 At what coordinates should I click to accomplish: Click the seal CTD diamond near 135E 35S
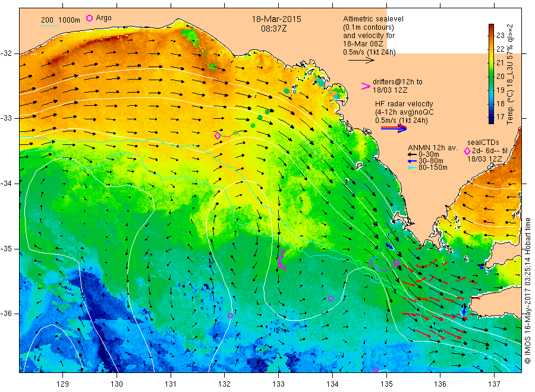point(396,263)
